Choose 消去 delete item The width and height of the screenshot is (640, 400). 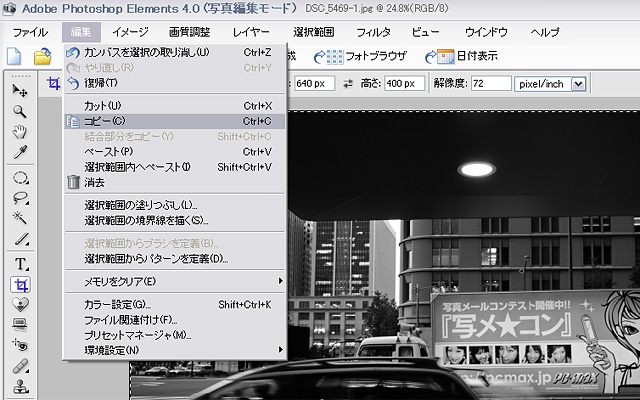pyautogui.click(x=175, y=182)
